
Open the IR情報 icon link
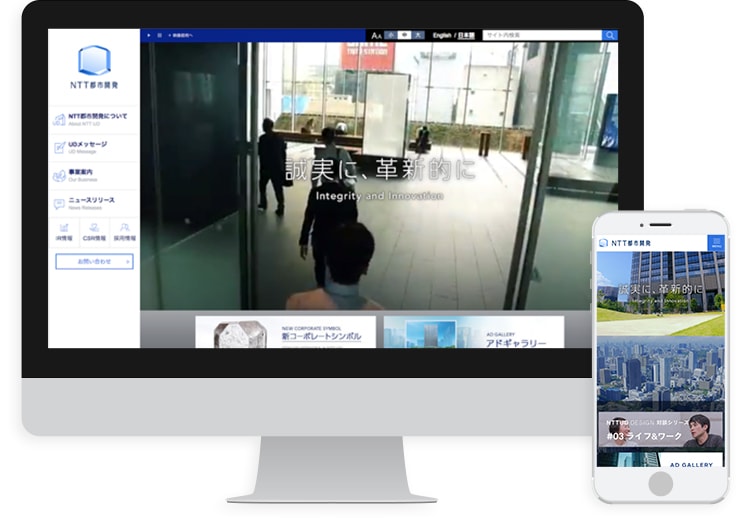point(65,232)
